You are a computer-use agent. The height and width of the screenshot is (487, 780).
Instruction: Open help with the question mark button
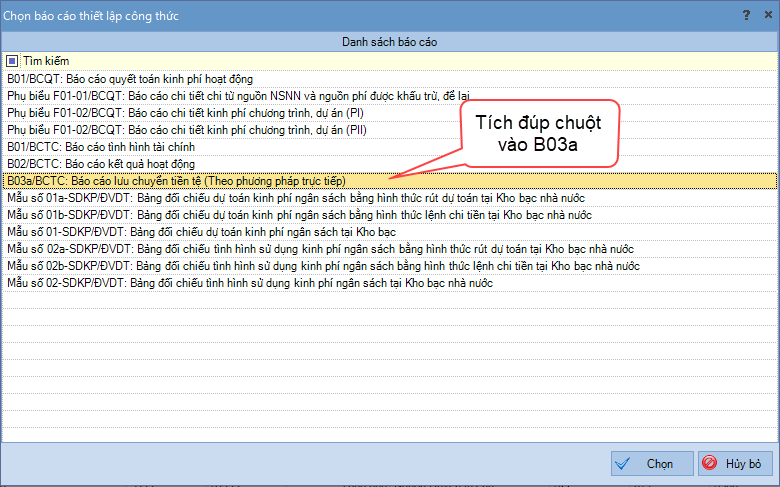click(x=745, y=15)
